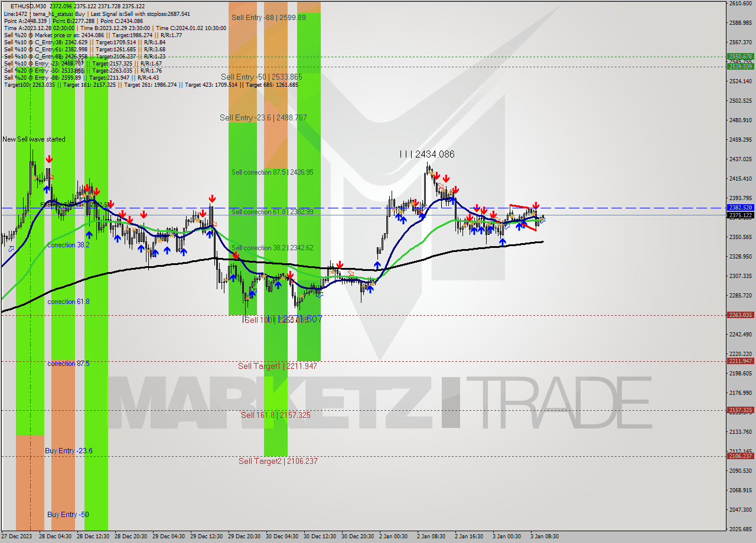Click the 'New Sell wave started' label
This screenshot has width=756, height=543.
pyautogui.click(x=34, y=139)
